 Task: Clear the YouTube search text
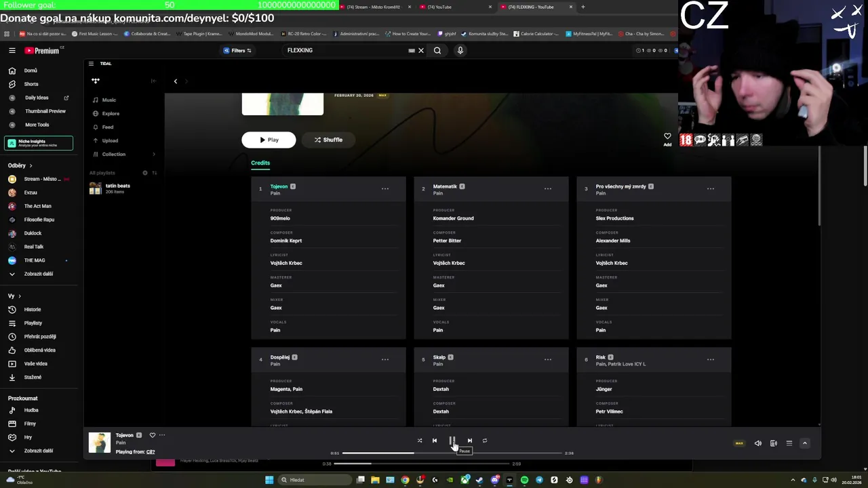[x=420, y=51]
